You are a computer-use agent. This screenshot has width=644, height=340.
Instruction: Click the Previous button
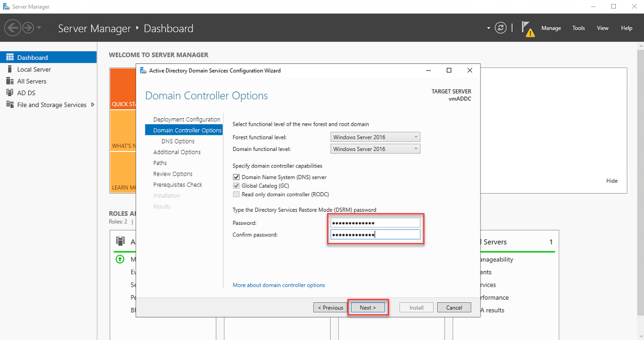point(330,307)
